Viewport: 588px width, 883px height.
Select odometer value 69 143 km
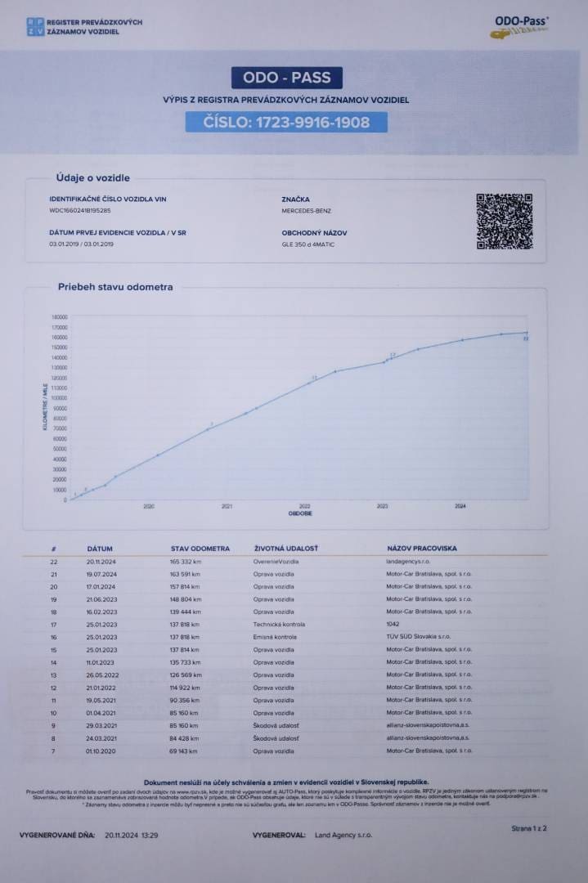tap(183, 751)
